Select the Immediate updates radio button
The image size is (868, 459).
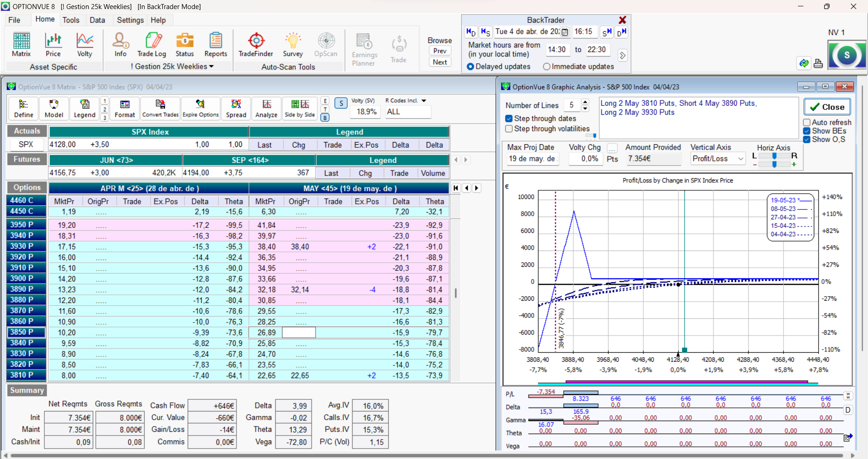[x=547, y=66]
